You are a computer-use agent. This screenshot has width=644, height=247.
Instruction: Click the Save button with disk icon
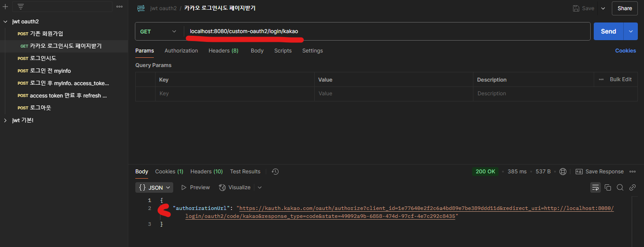[583, 8]
